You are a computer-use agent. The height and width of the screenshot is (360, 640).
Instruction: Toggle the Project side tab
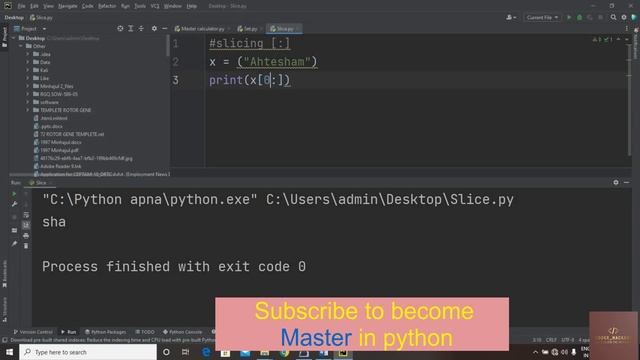coord(4,37)
